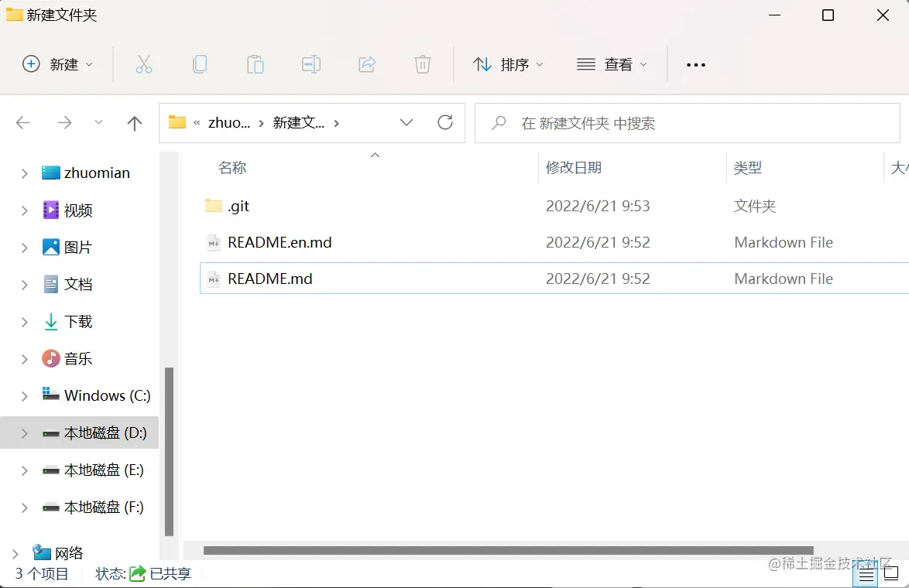Image resolution: width=909 pixels, height=588 pixels.
Task: Open the README.md file
Action: click(270, 279)
